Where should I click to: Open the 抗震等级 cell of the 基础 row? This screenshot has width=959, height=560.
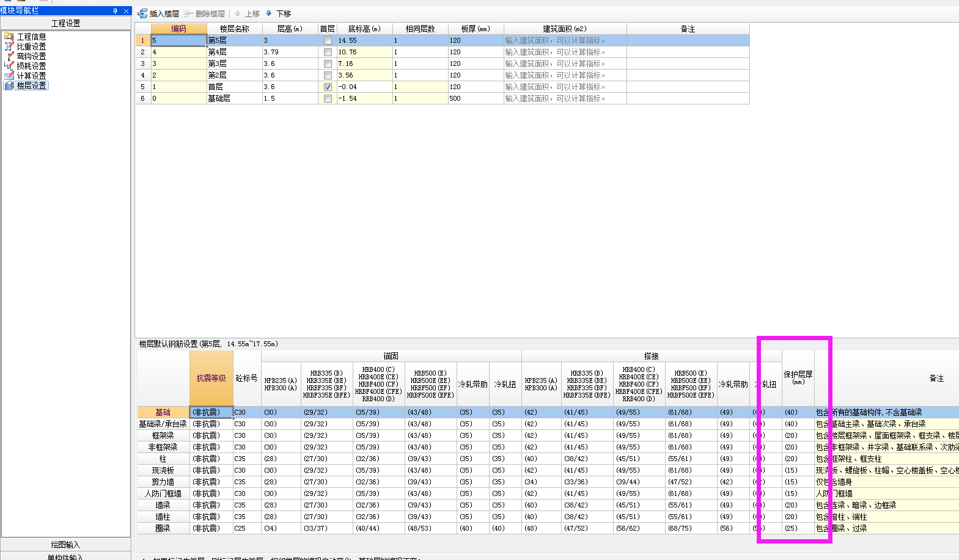(x=211, y=412)
